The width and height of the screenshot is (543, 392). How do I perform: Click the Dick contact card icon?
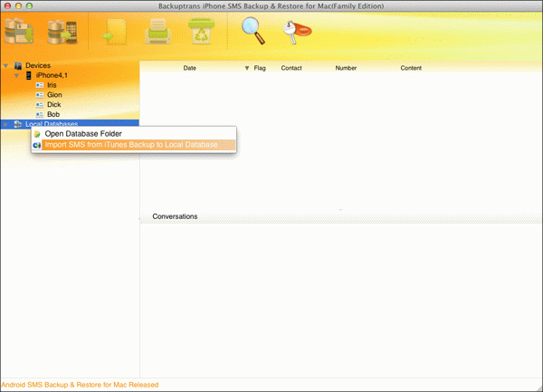click(x=40, y=105)
